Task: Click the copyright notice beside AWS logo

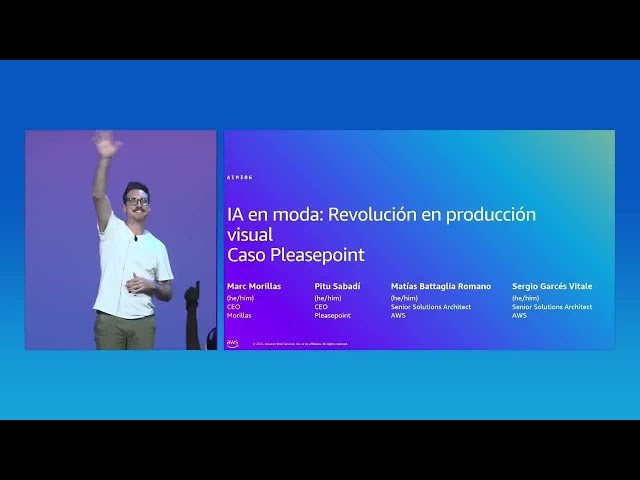Action: click(300, 344)
